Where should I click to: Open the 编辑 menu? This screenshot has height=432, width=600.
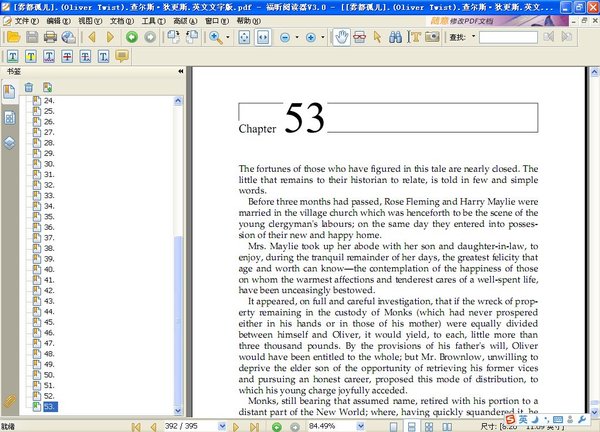tap(58, 21)
